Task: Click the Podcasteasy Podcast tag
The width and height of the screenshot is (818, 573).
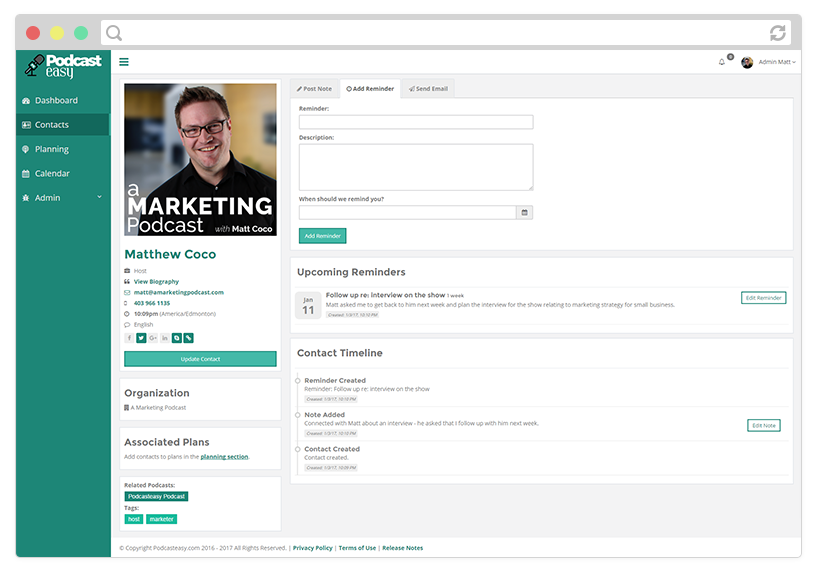Action: 157,496
